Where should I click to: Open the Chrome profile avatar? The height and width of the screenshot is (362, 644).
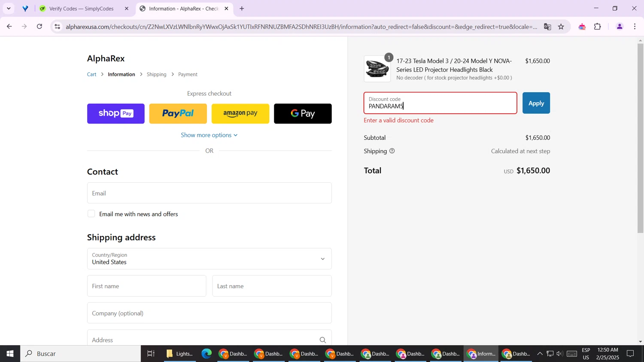[x=620, y=27]
